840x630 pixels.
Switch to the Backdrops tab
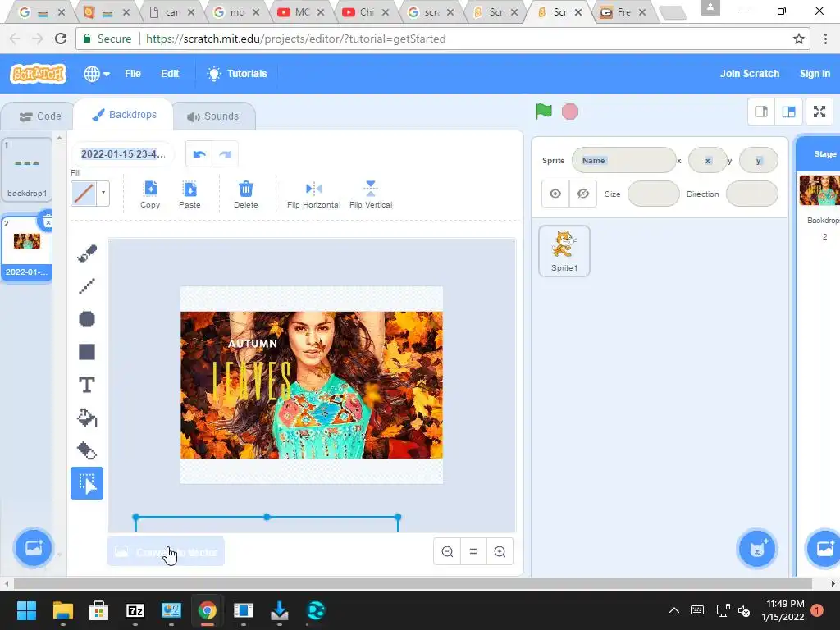[x=124, y=115]
